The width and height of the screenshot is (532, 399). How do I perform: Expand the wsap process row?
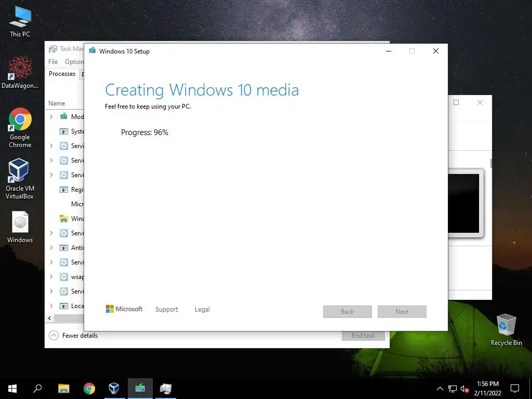pos(51,276)
